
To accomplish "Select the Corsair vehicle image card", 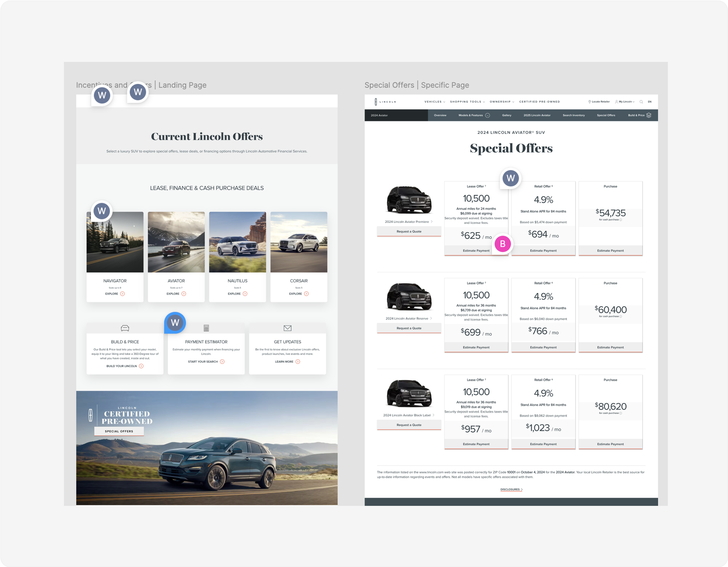I will (299, 242).
